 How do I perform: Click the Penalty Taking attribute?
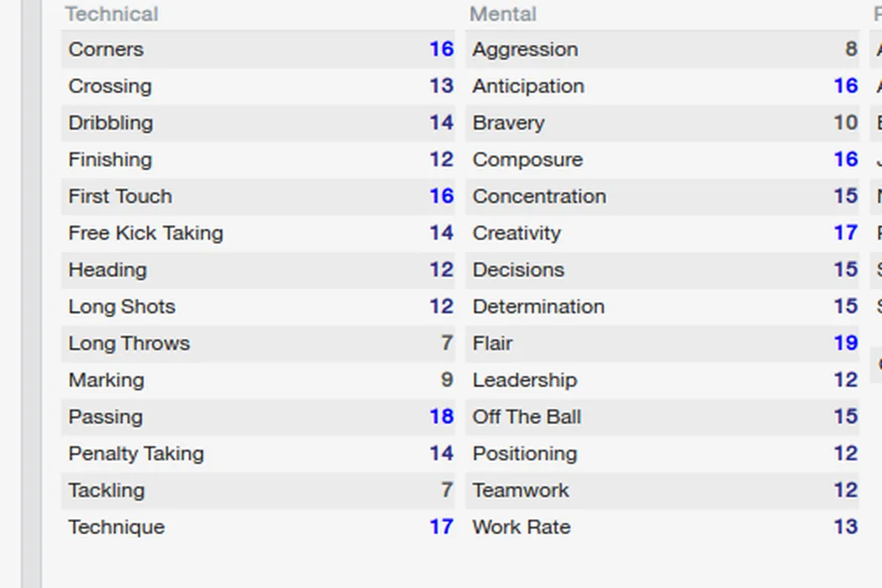click(136, 454)
